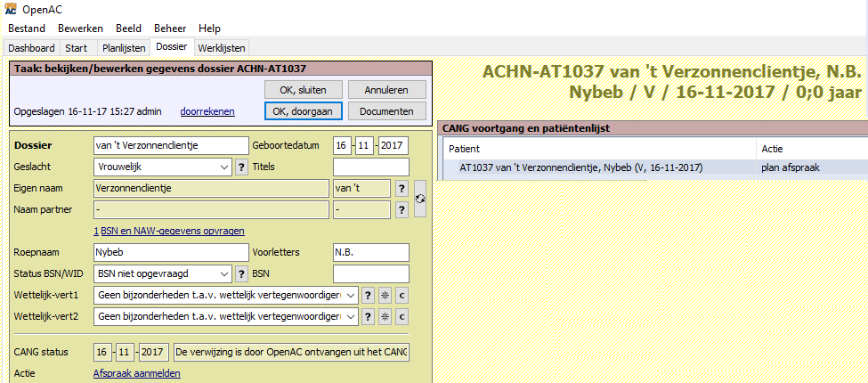Switch to the Planlijsten tab
Viewport: 868px width, 383px height.
pos(122,47)
